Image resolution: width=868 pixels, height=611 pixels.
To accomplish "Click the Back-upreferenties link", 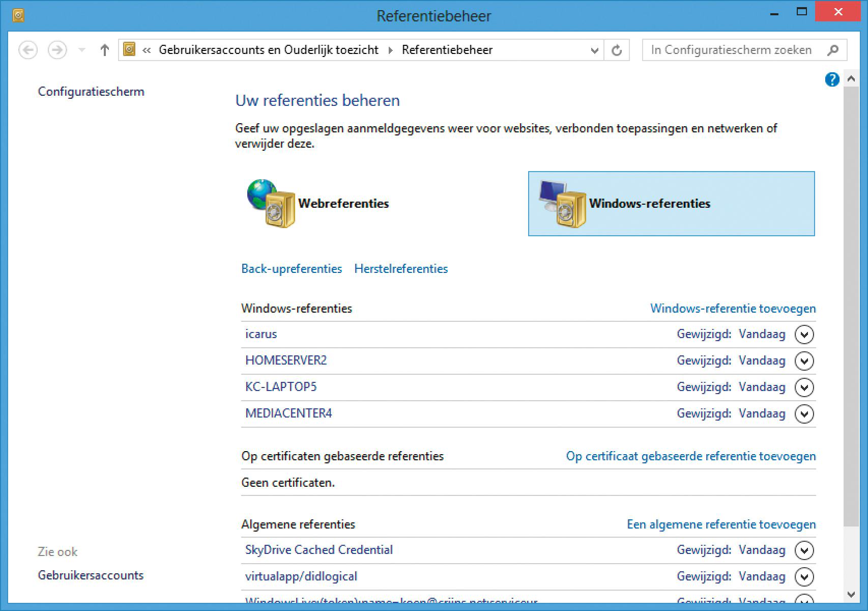I will click(292, 269).
